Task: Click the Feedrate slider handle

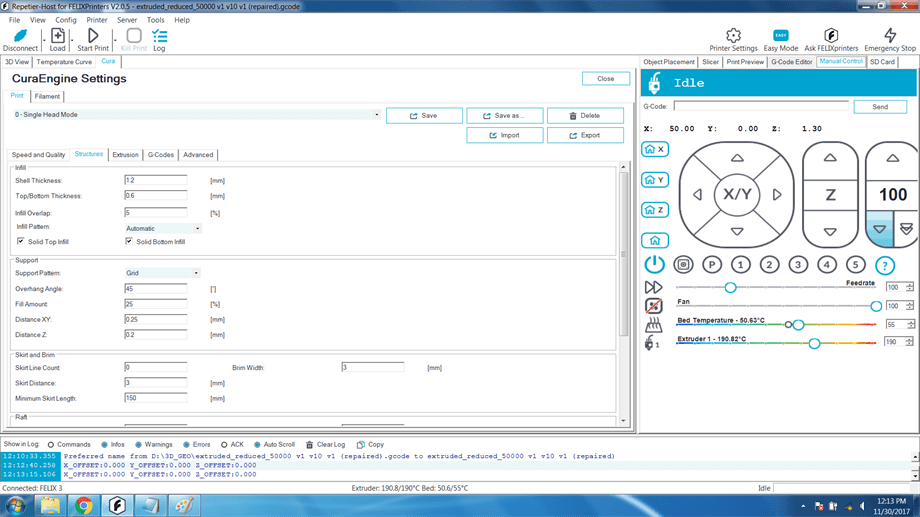Action: [730, 288]
